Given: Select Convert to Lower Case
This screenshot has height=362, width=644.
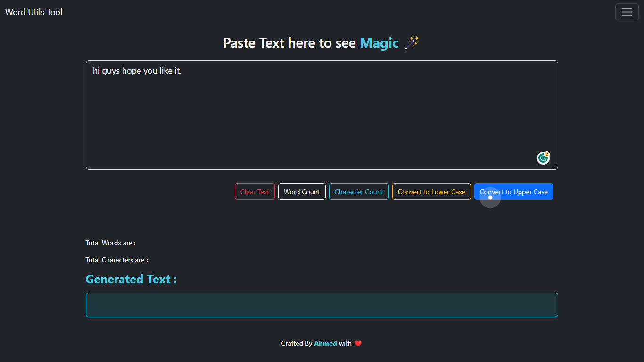Looking at the screenshot, I should tap(431, 192).
